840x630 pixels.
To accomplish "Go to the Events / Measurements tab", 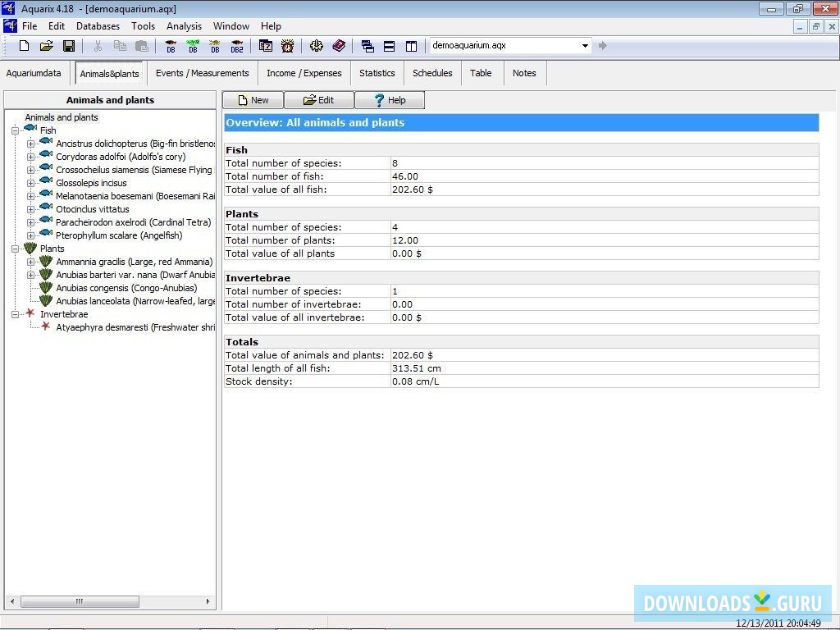I will (202, 73).
